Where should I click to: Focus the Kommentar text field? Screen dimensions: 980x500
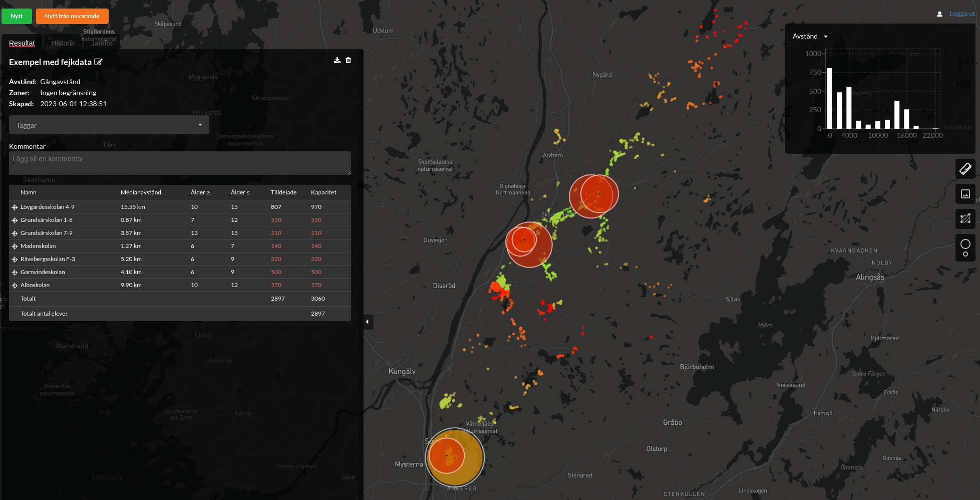(180, 163)
